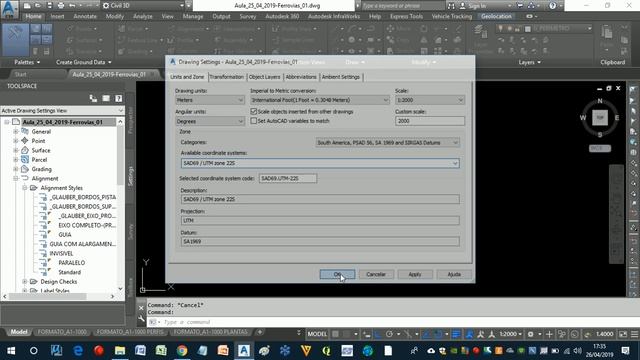Click the action center notification icon

625,351
